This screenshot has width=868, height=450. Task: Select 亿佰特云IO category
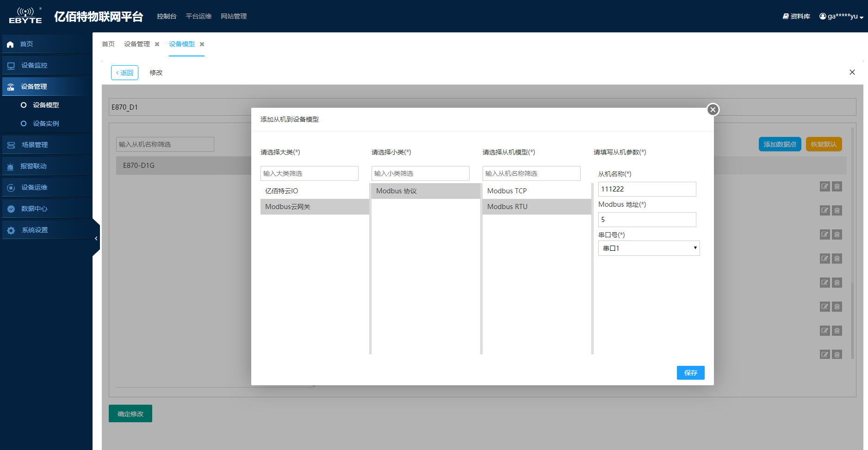pyautogui.click(x=282, y=191)
